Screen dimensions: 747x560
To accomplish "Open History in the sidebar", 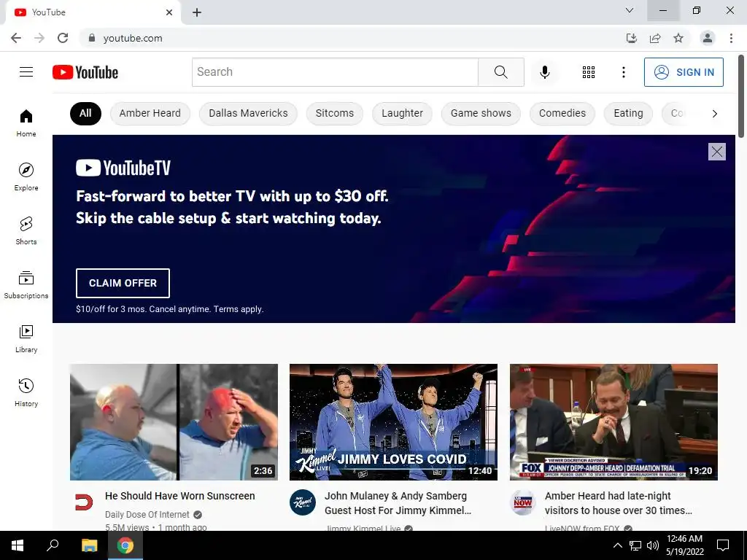I will click(26, 392).
